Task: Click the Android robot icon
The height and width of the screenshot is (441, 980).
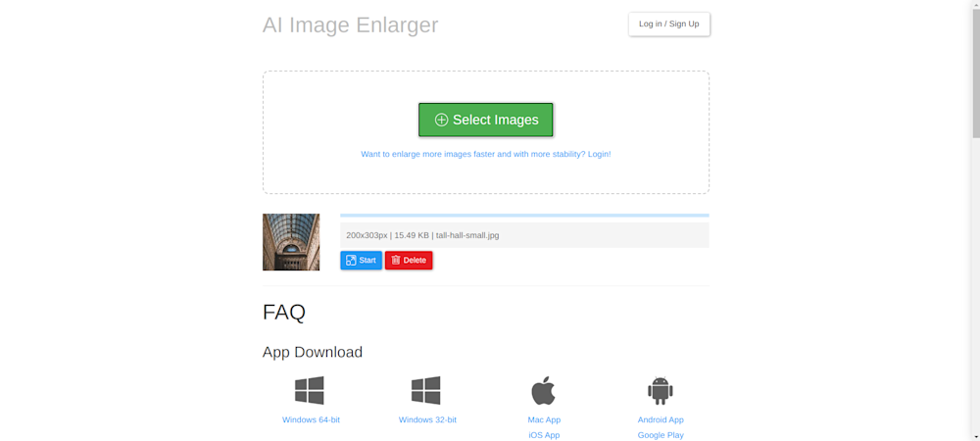Action: (660, 390)
